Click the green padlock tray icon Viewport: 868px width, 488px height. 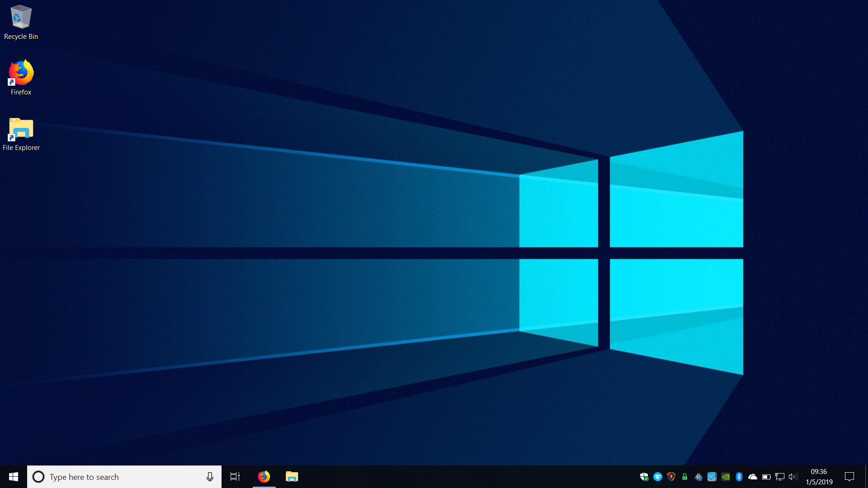685,477
